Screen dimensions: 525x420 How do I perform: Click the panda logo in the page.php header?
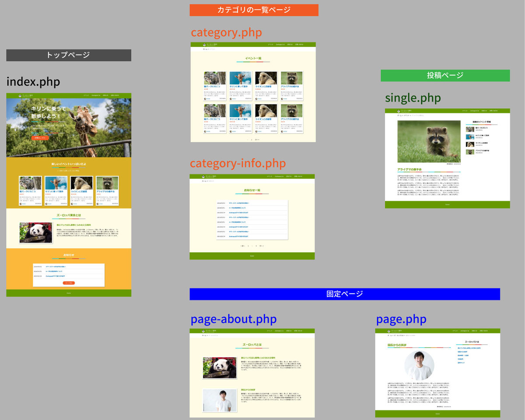tap(389, 331)
